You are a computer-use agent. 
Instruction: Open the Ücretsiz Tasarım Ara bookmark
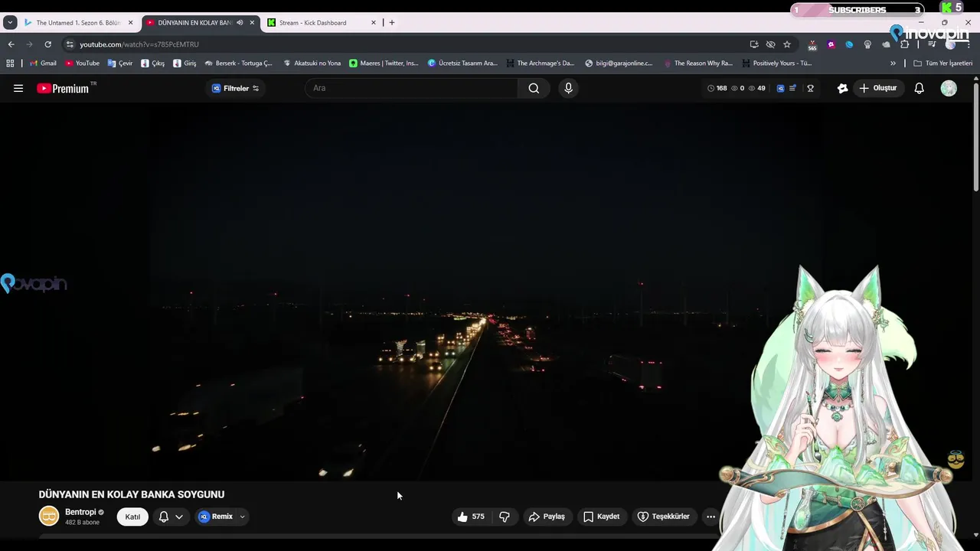tap(462, 64)
